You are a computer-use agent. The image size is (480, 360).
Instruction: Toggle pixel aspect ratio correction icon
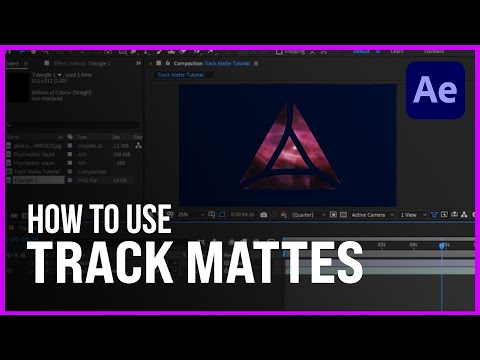[434, 215]
